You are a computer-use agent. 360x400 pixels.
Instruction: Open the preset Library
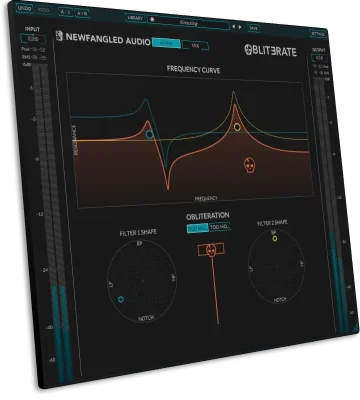pyautogui.click(x=135, y=18)
